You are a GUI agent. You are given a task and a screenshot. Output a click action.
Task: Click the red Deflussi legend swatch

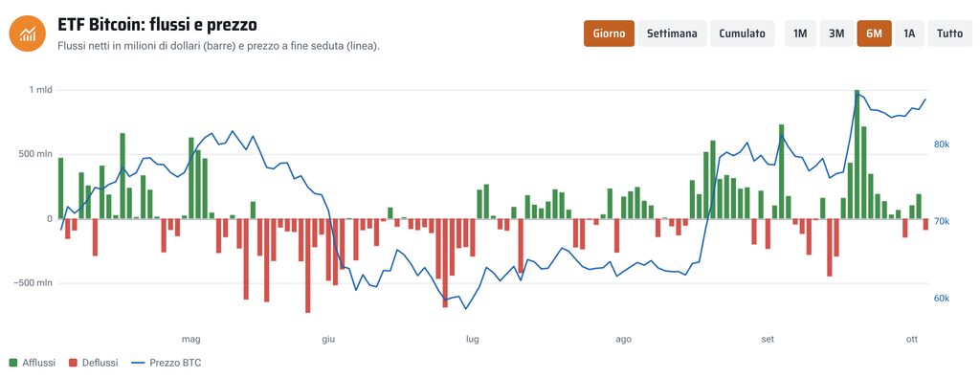coord(73,363)
